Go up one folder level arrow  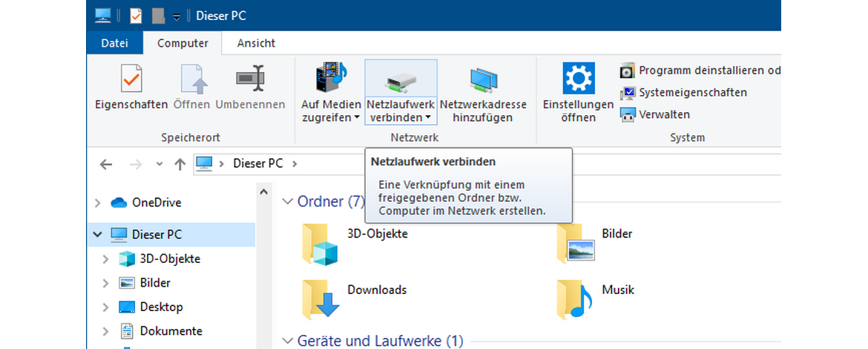[x=180, y=164]
